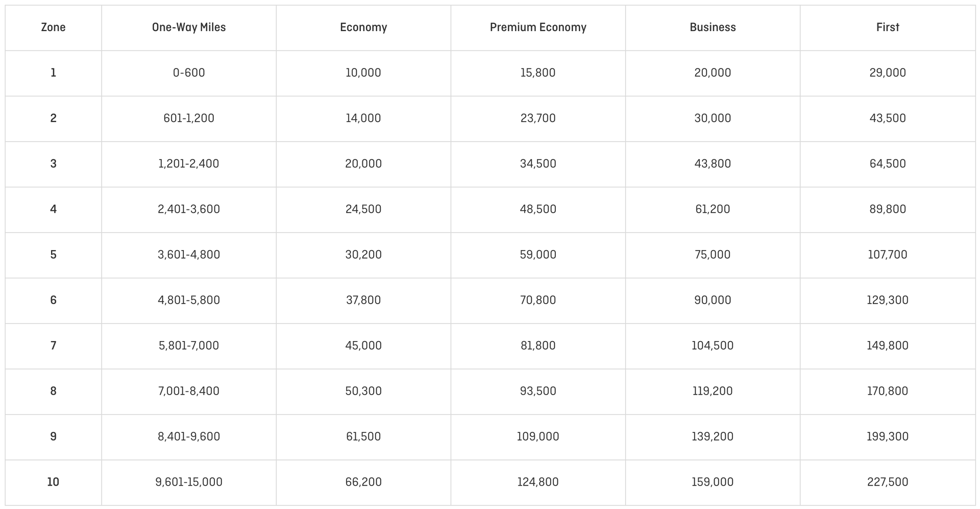Image resolution: width=980 pixels, height=509 pixels.
Task: Click the 9,601-15,000 miles range cell
Action: (189, 482)
